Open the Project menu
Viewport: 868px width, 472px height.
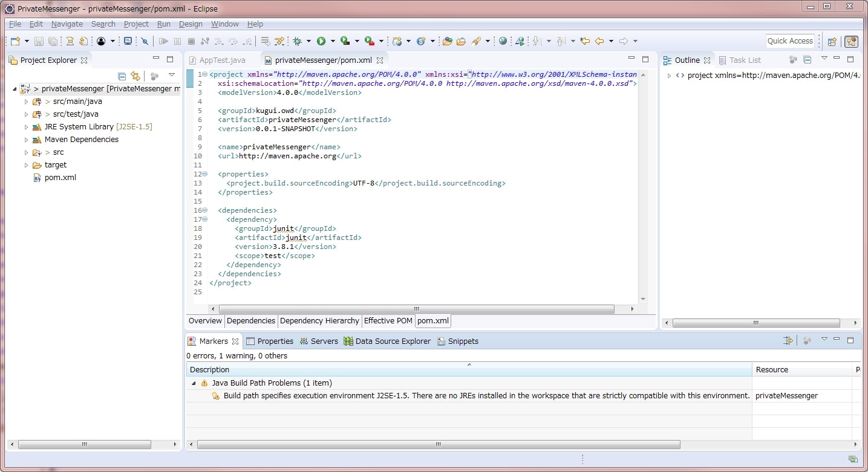136,24
